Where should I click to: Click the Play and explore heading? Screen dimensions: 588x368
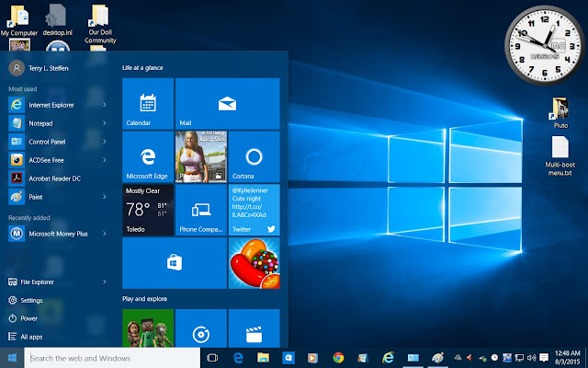point(145,299)
